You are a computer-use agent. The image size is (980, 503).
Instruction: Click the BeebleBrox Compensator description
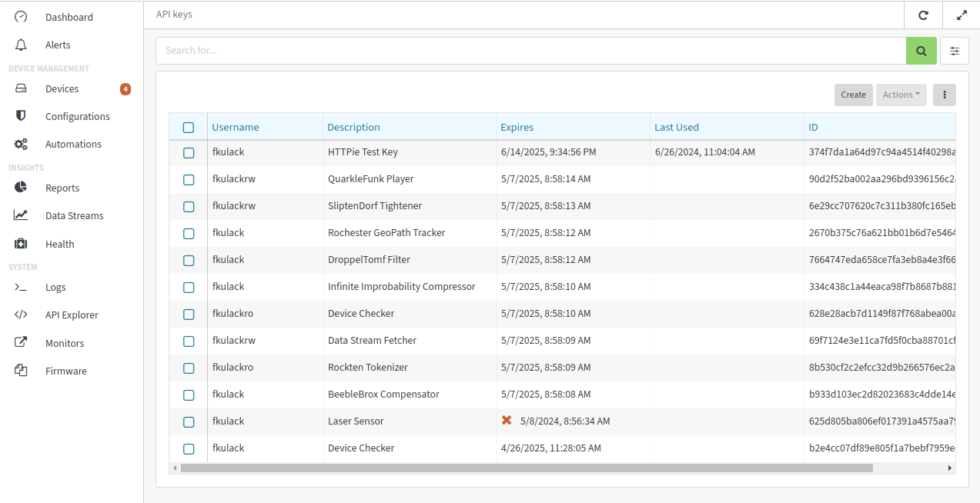(x=383, y=394)
